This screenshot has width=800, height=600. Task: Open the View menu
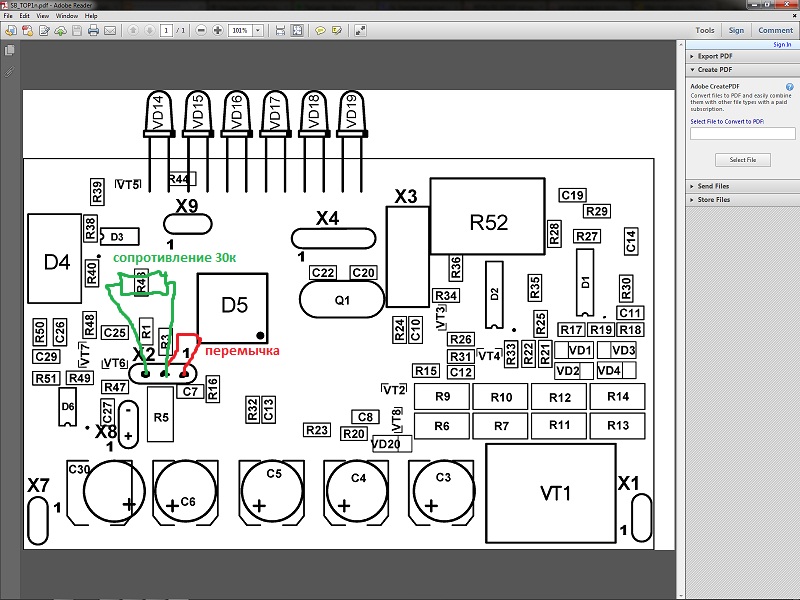[44, 16]
